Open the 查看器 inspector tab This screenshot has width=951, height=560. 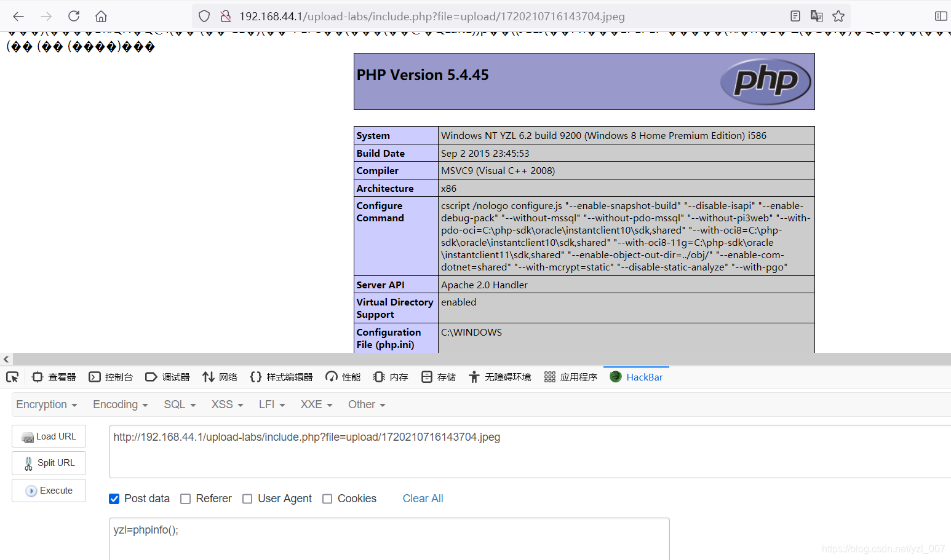pos(54,377)
